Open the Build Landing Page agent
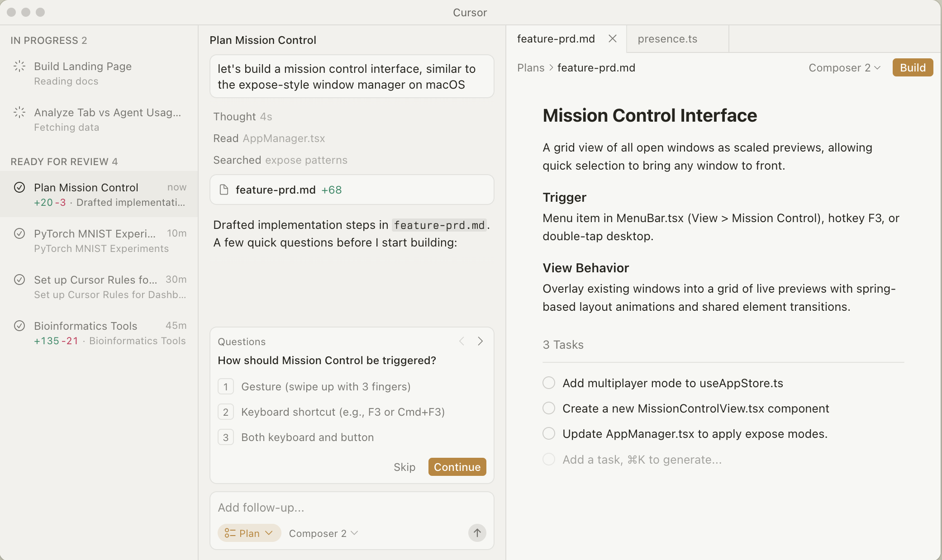This screenshot has height=560, width=942. click(99, 74)
